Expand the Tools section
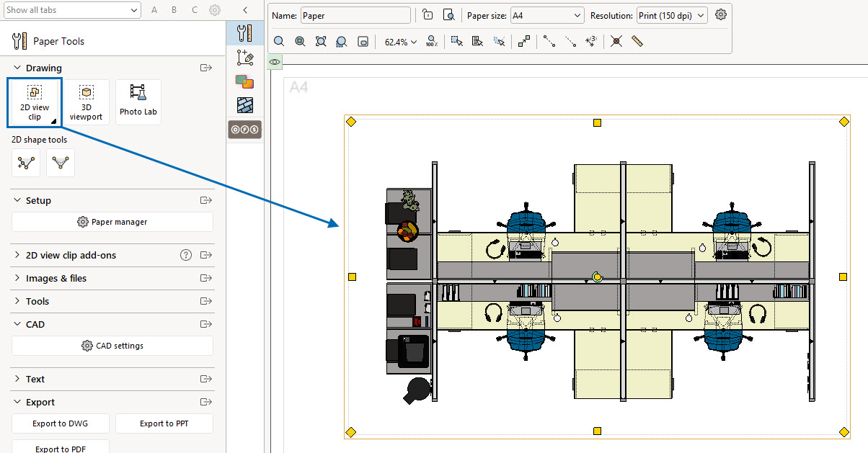Screen dimensions: 868x453 click(17, 301)
